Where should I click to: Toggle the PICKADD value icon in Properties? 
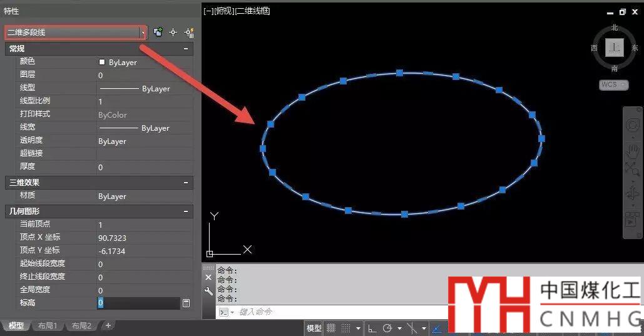coord(158,32)
